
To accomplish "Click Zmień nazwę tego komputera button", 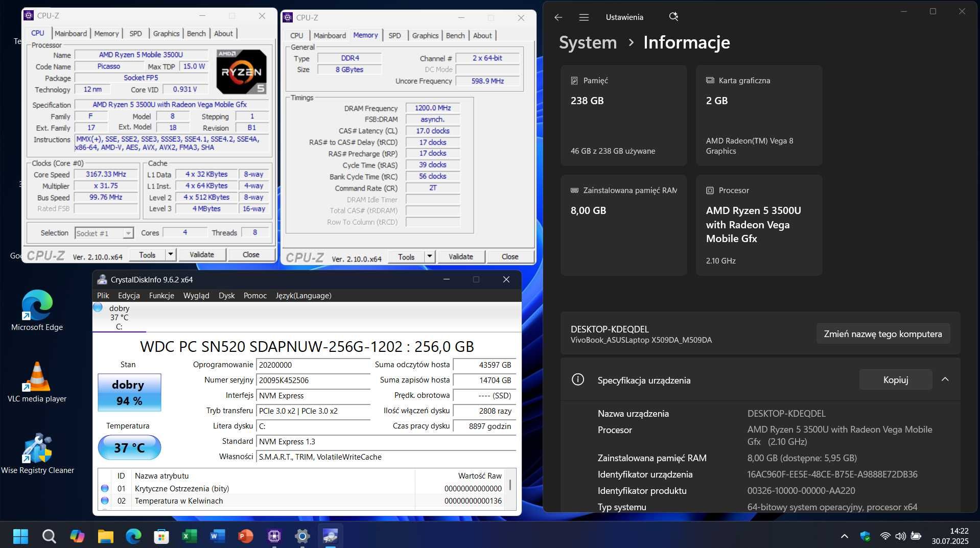I will click(883, 333).
